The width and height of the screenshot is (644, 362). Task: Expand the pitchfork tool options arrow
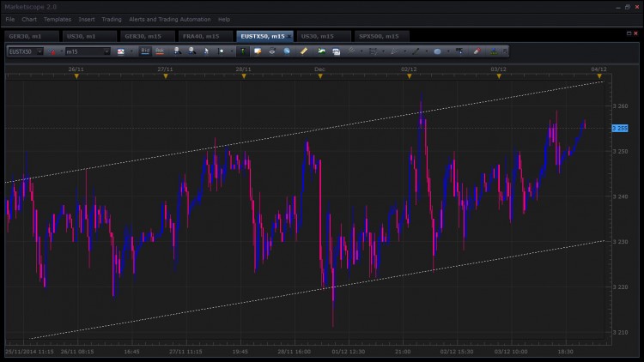404,51
